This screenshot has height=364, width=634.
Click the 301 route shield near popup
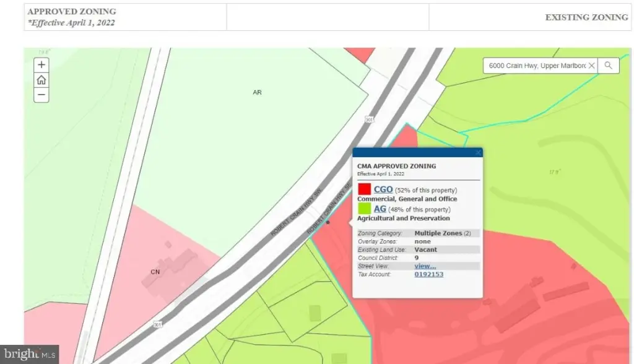pos(369,119)
